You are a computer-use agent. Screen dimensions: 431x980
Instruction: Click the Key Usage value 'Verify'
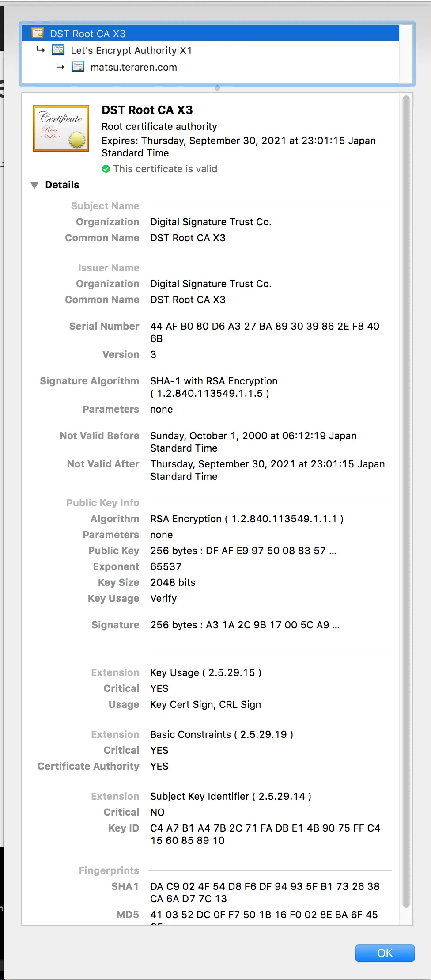[x=163, y=598]
